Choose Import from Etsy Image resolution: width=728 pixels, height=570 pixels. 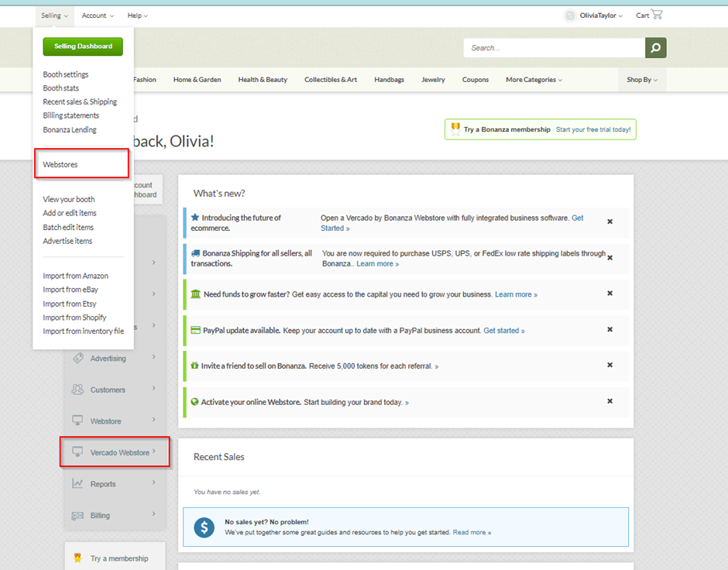tap(70, 304)
